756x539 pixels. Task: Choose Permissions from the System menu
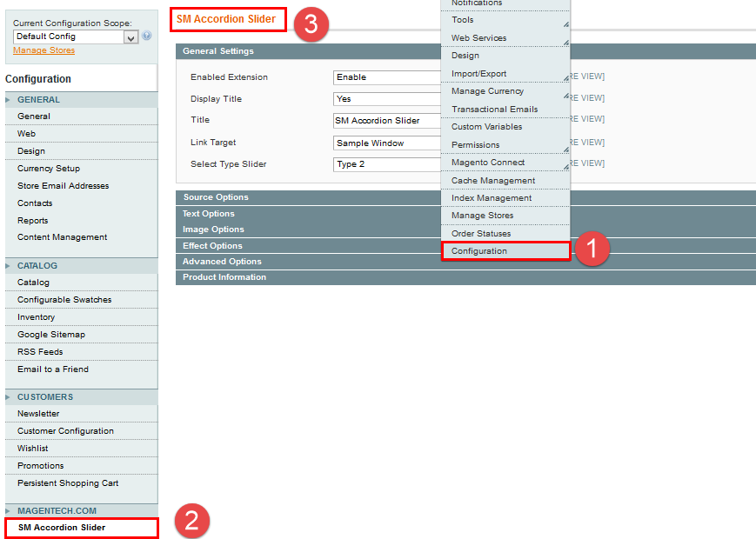pos(505,144)
